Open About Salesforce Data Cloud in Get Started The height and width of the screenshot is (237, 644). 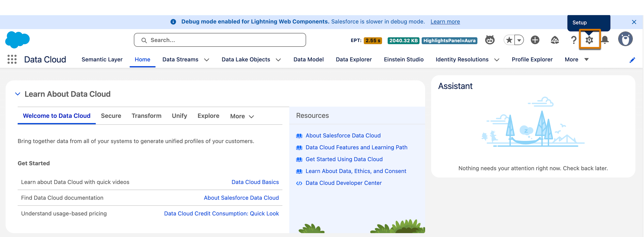241,198
